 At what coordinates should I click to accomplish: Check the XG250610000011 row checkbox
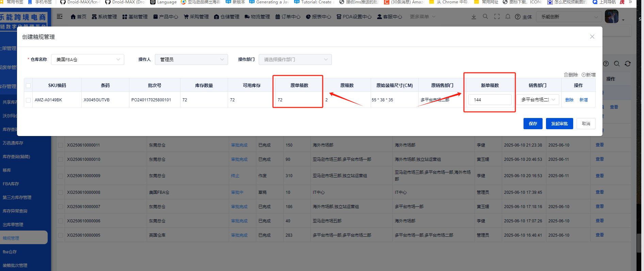(61, 145)
